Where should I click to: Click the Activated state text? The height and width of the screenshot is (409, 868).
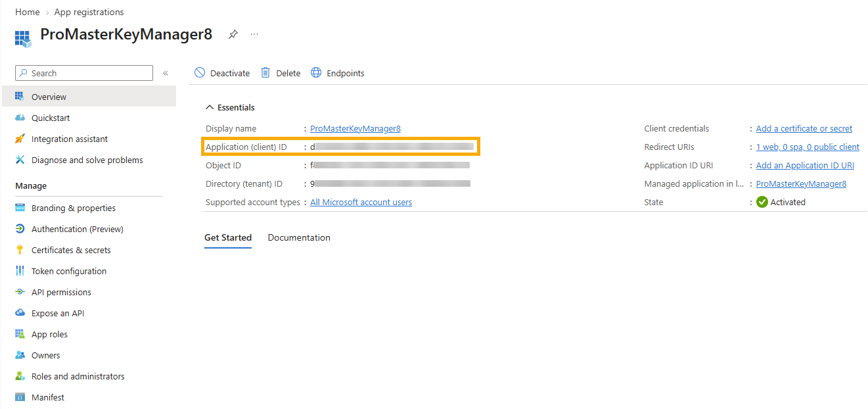tap(788, 202)
